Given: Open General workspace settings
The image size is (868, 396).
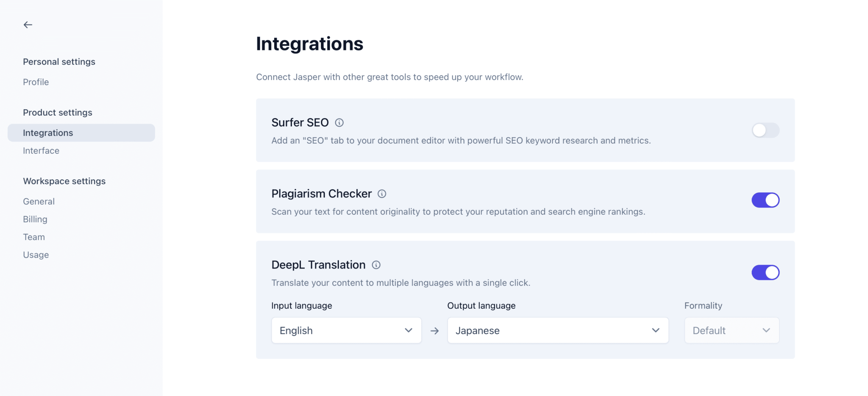Looking at the screenshot, I should tap(39, 202).
